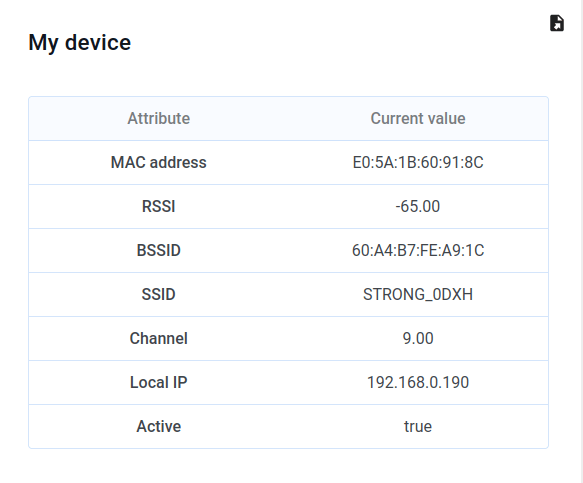Click the RSSI value -65.00
Viewport: 583px width, 483px height.
tap(418, 206)
